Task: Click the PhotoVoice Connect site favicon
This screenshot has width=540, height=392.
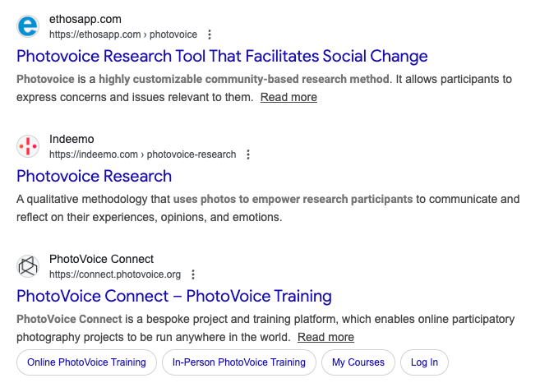Action: (28, 266)
